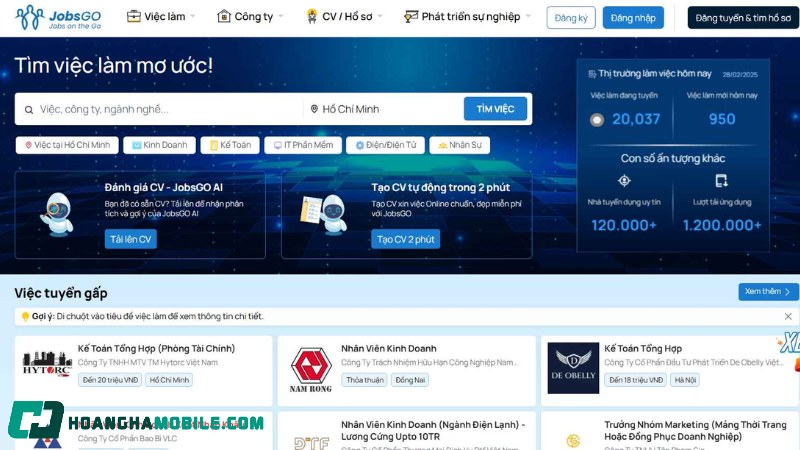Click the Đến 18 triệu VNĐ salary tag
The height and width of the screenshot is (450, 800).
point(636,380)
